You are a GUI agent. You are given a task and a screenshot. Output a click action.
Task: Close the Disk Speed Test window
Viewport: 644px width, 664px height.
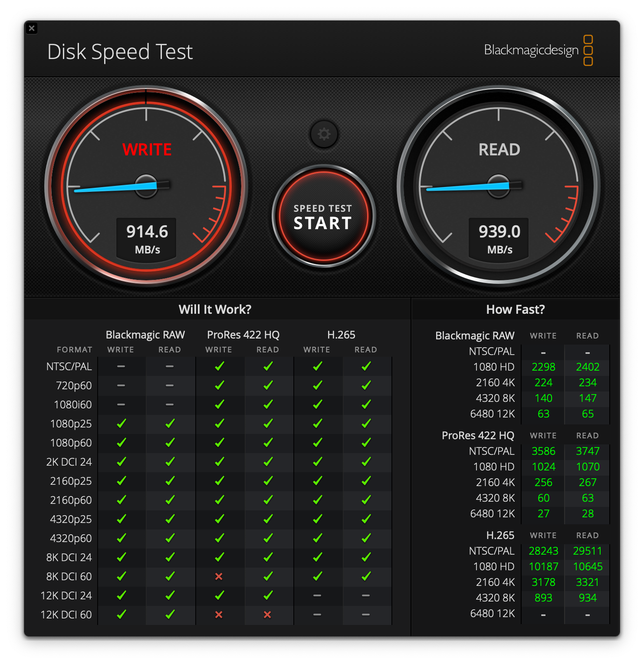click(32, 28)
